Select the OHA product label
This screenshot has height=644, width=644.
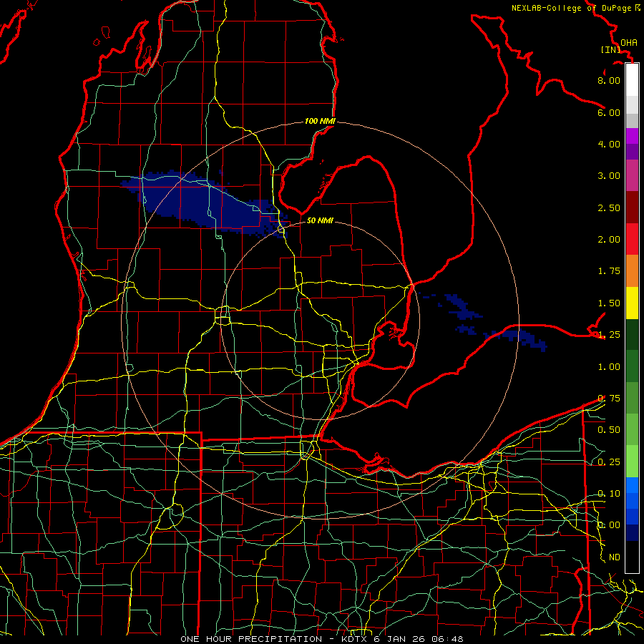pos(629,43)
